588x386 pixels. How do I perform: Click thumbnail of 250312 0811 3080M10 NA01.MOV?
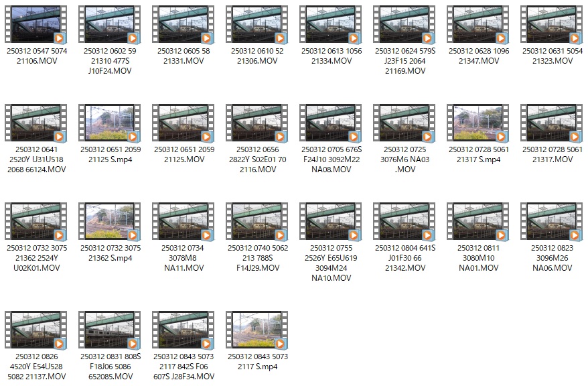coord(477,221)
